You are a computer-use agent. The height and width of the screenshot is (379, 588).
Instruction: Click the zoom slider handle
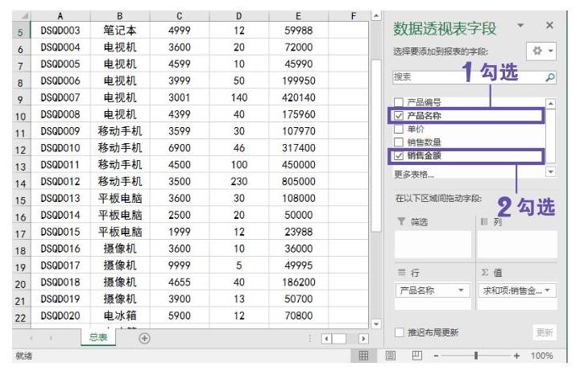point(476,356)
